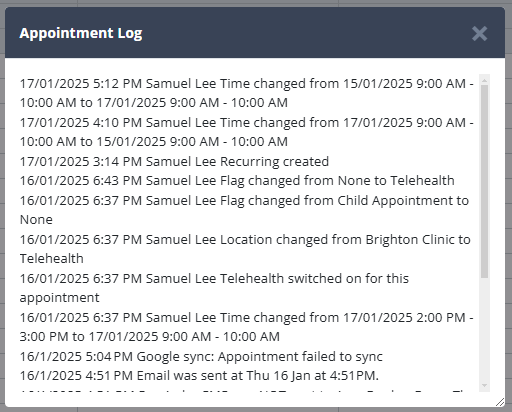The height and width of the screenshot is (412, 512).
Task: Select the Email was sent log entry
Action: click(x=199, y=376)
